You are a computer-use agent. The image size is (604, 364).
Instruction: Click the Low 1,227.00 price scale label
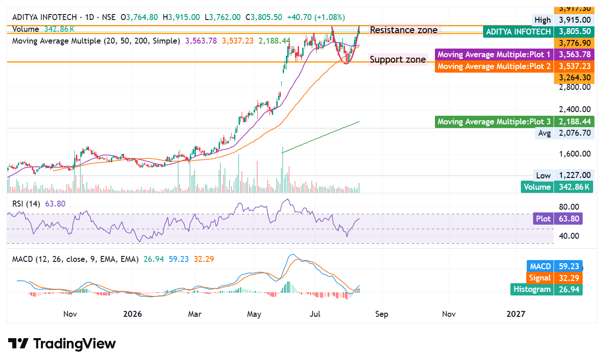[x=564, y=175]
